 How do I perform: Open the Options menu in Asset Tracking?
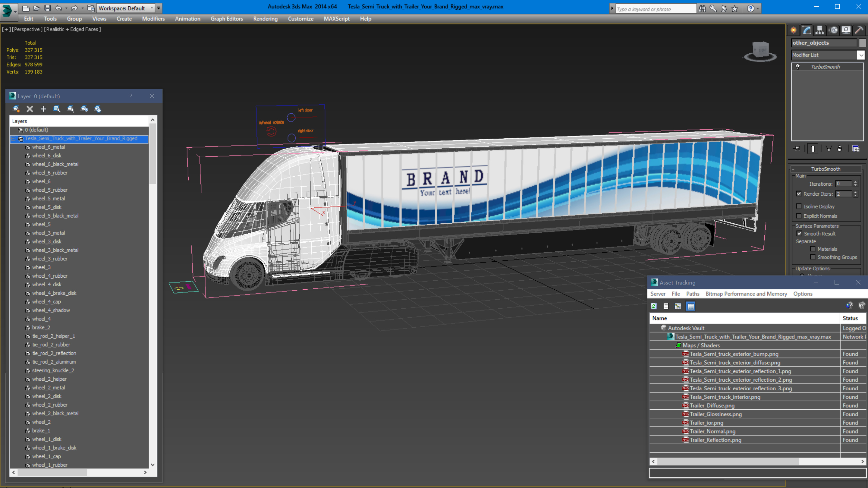(x=803, y=294)
